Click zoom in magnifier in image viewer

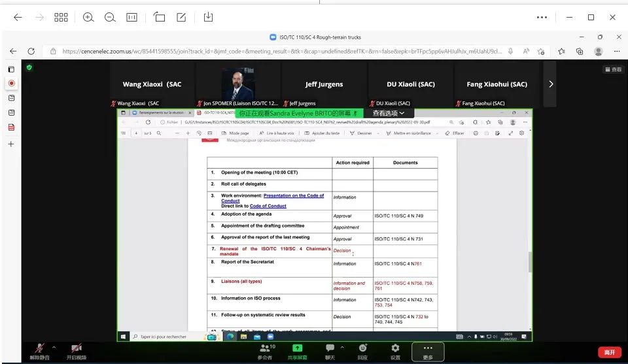click(88, 17)
